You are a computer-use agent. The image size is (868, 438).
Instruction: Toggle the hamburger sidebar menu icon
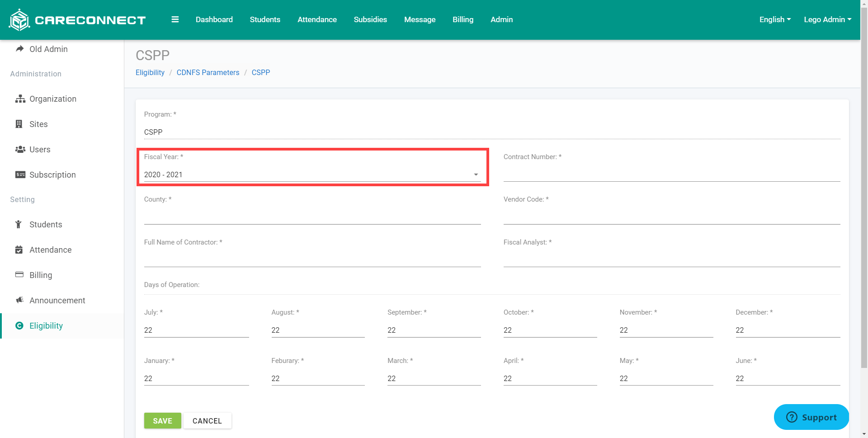coord(175,19)
